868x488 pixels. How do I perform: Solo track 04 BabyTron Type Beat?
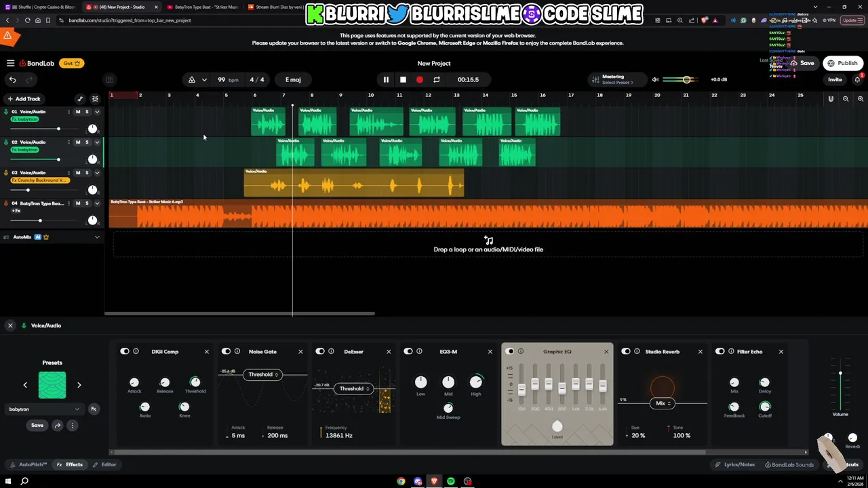click(x=87, y=203)
